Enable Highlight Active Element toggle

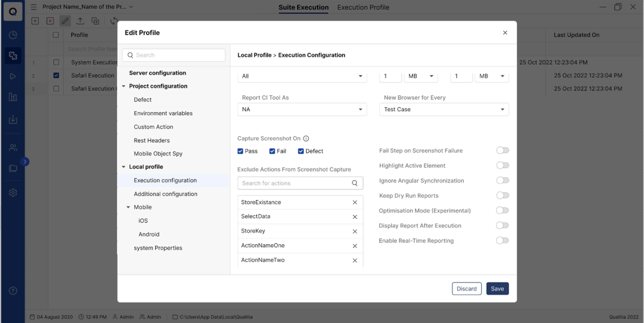(502, 166)
